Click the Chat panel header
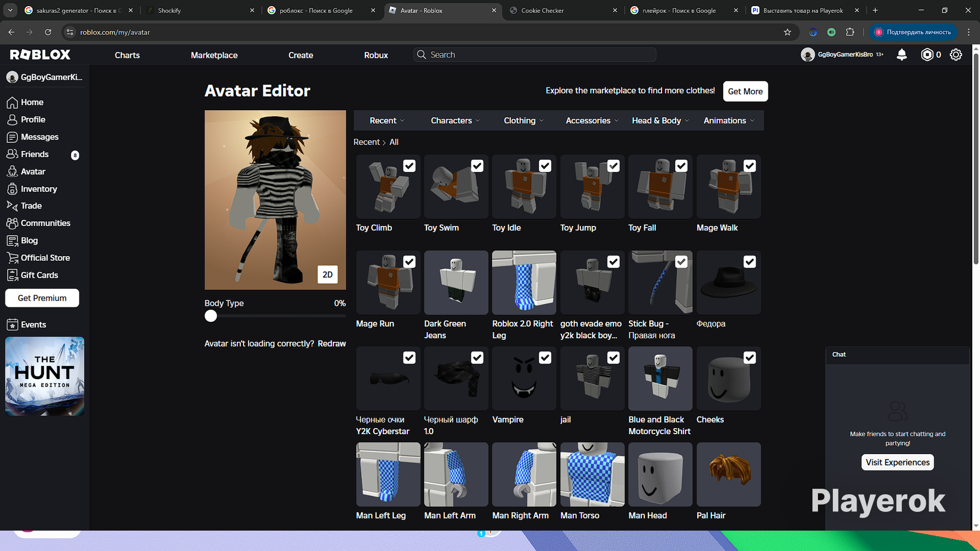The height and width of the screenshot is (551, 980). tap(897, 354)
